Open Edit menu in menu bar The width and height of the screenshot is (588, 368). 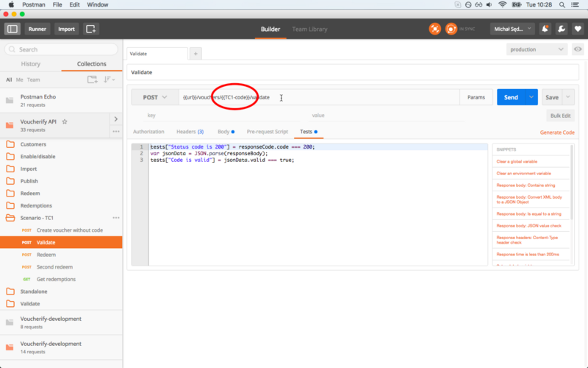(x=74, y=4)
